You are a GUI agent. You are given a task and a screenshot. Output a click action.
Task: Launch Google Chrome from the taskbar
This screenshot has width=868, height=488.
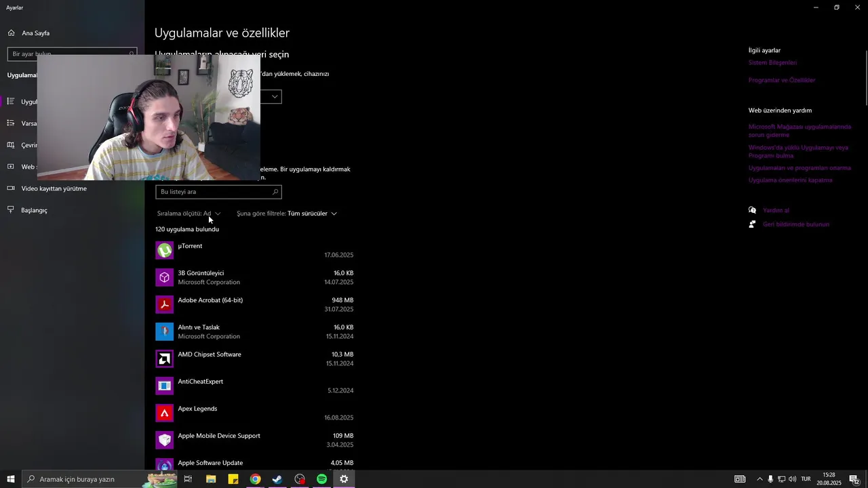(255, 479)
